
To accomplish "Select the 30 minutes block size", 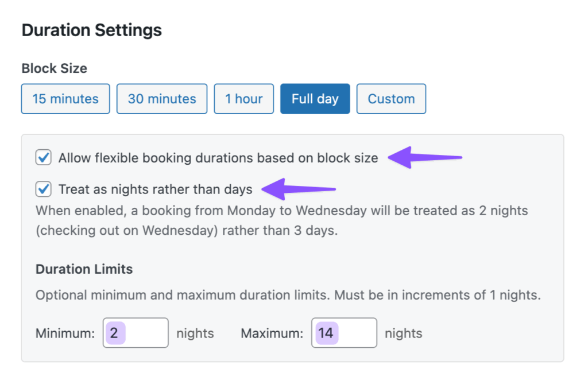I will [x=161, y=99].
